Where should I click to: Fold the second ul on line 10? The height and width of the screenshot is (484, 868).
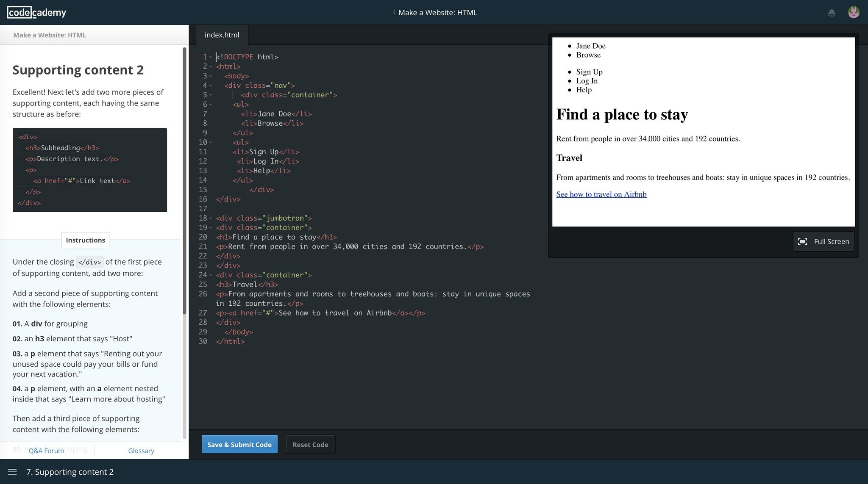[x=211, y=142]
